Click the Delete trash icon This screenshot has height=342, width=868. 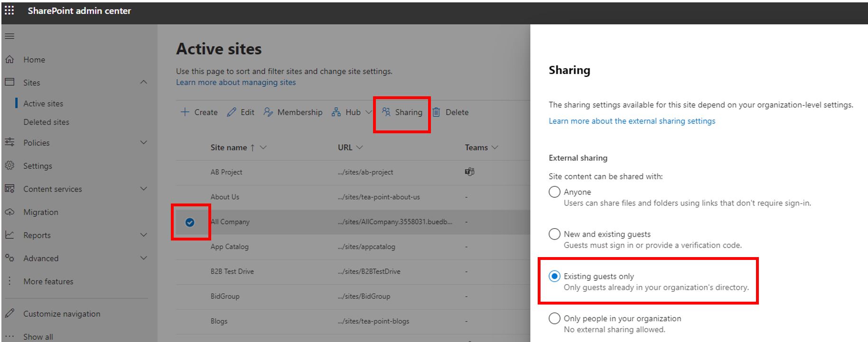point(437,112)
